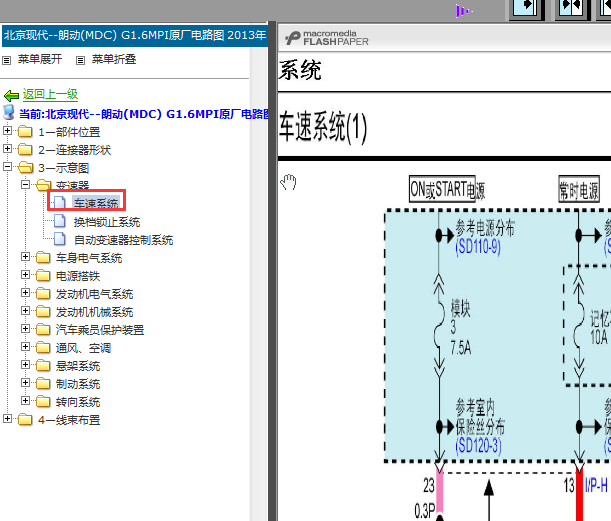Open the 换档锁止系统 document
Image resolution: width=611 pixels, height=521 pixels.
(107, 222)
